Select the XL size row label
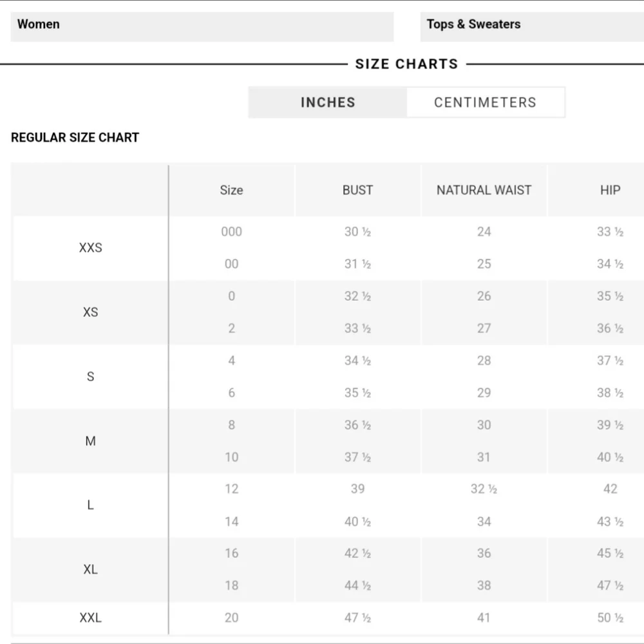 tap(90, 570)
